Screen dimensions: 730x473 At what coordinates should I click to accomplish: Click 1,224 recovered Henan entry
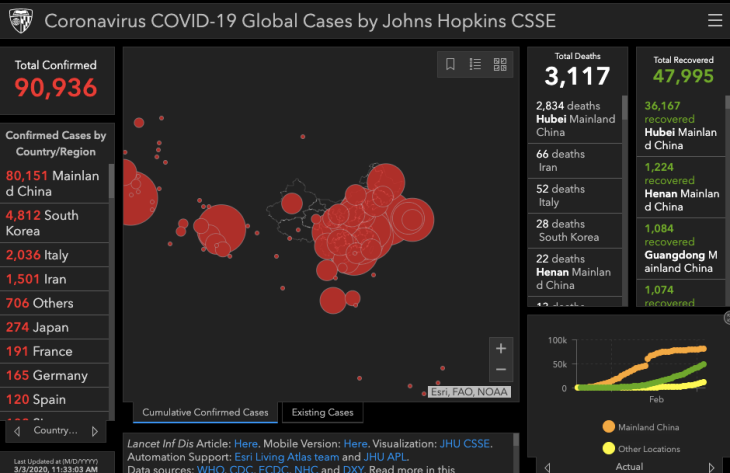click(x=681, y=187)
